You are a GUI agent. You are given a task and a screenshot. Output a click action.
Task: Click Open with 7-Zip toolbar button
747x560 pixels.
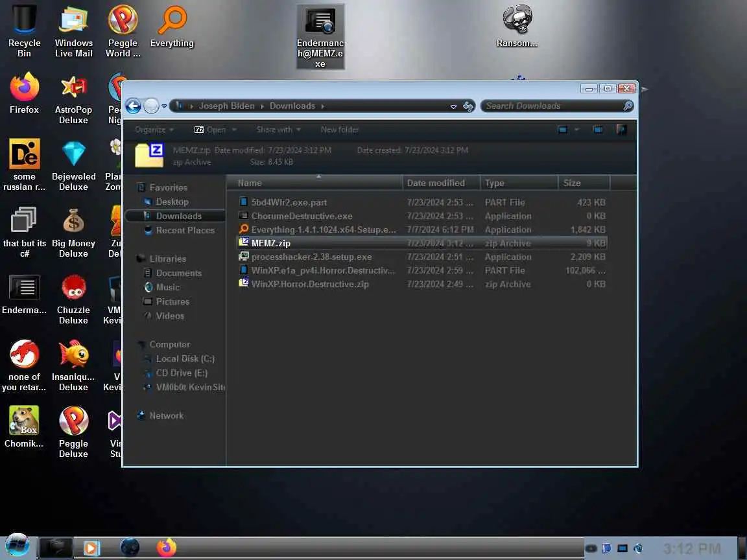[x=209, y=130]
